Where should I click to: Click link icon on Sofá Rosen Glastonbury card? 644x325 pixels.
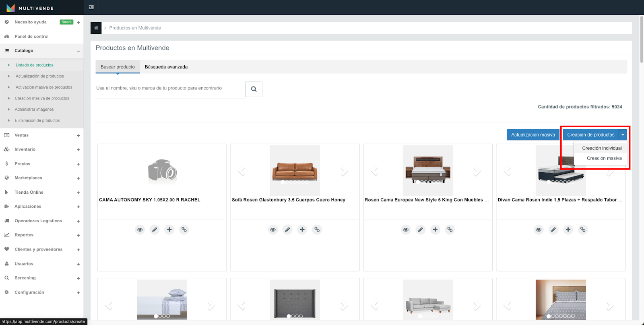[317, 230]
